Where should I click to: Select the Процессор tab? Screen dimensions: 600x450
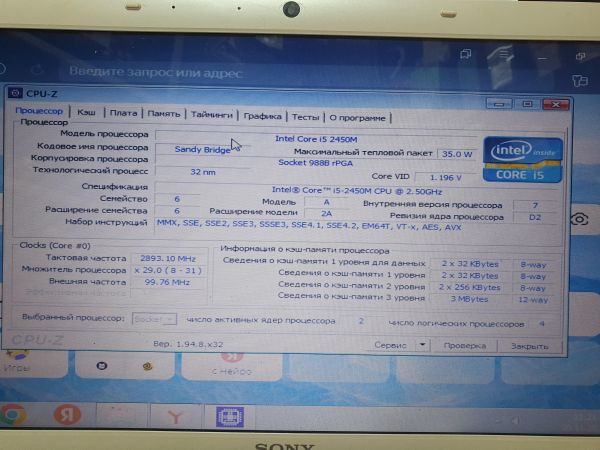[x=39, y=111]
